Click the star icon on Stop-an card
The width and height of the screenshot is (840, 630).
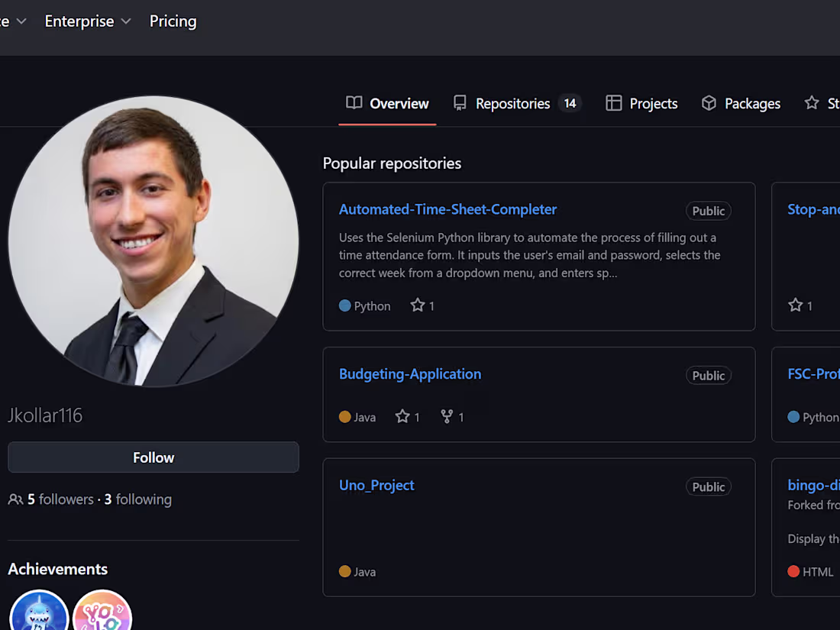pos(796,305)
